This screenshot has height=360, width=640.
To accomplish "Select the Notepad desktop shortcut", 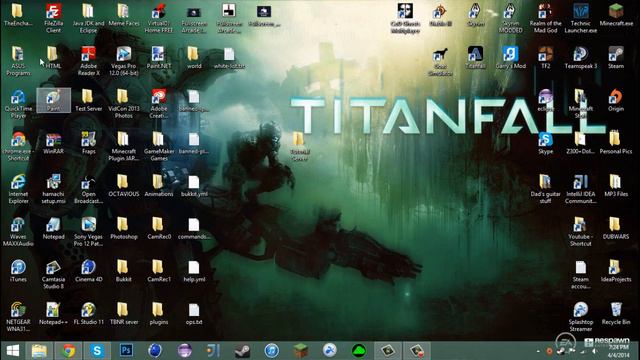I will (x=53, y=229).
